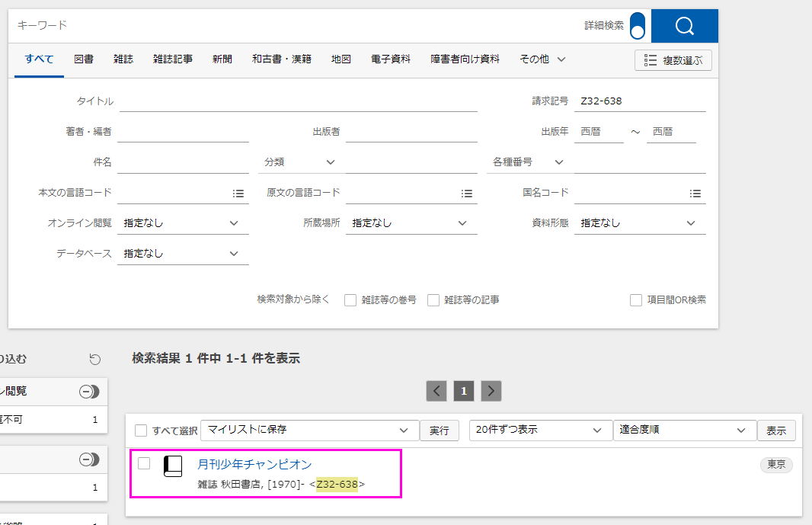Click the magnifying glass search button
This screenshot has width=812, height=525.
(684, 26)
